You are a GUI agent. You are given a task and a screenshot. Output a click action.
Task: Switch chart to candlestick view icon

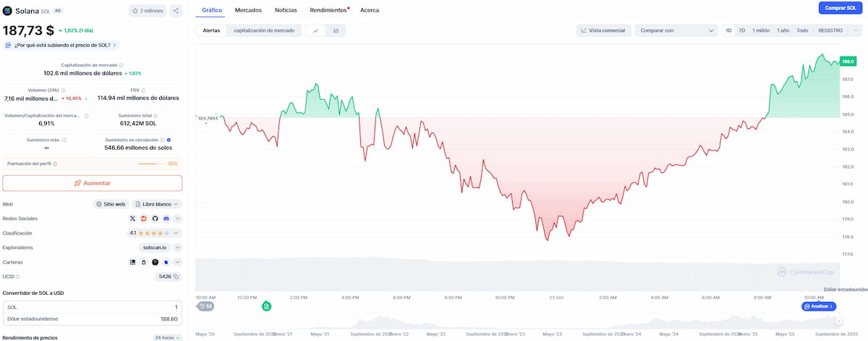click(336, 30)
